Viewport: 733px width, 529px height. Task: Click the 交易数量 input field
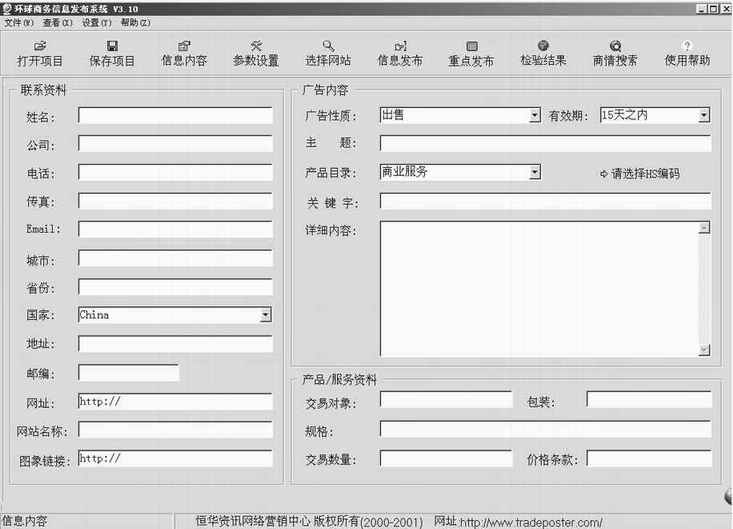446,458
